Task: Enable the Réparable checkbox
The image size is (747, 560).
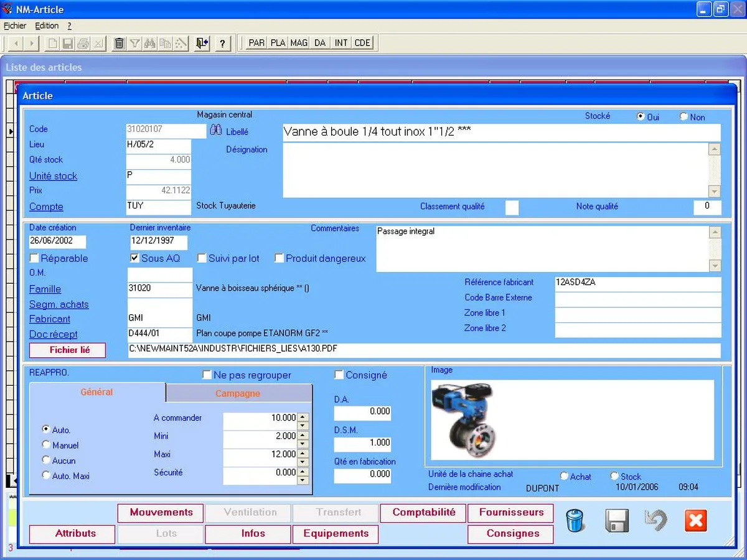Action: tap(34, 258)
